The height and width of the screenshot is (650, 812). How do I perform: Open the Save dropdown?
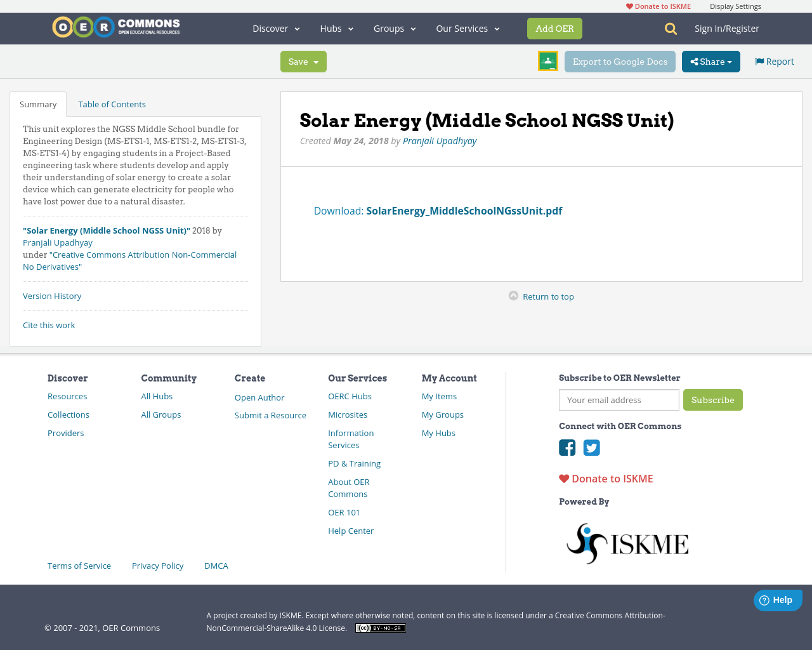click(303, 61)
